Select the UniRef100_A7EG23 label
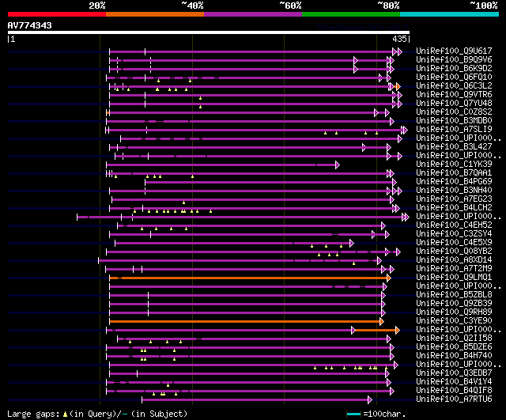Viewport: 506px width, 420px height. point(454,199)
